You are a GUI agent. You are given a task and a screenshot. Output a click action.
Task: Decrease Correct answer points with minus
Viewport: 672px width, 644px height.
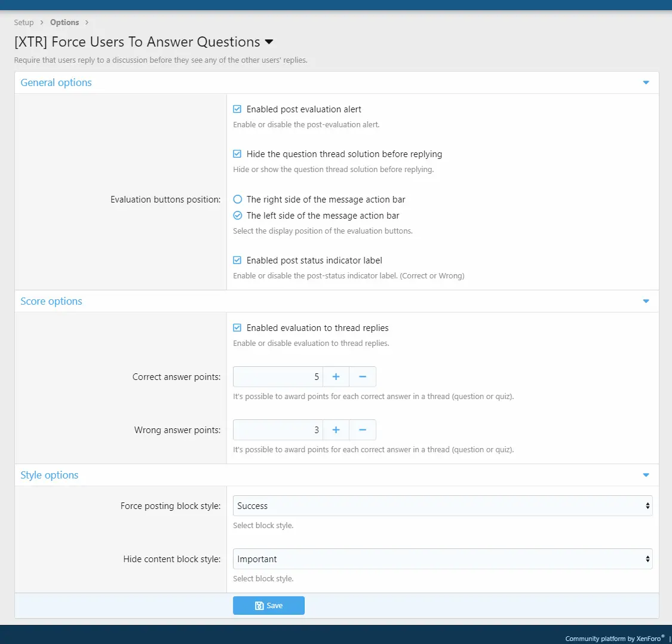point(363,376)
